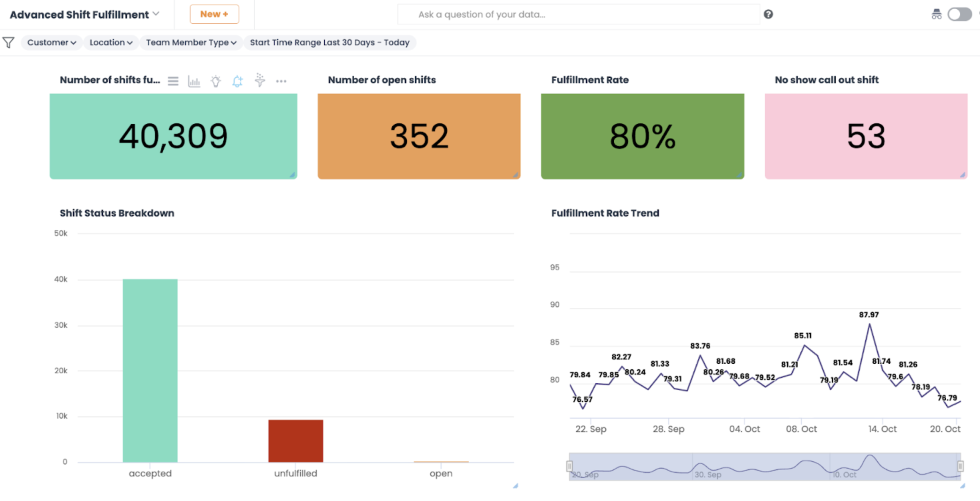Expand the Team Member Type dropdown

(x=191, y=42)
